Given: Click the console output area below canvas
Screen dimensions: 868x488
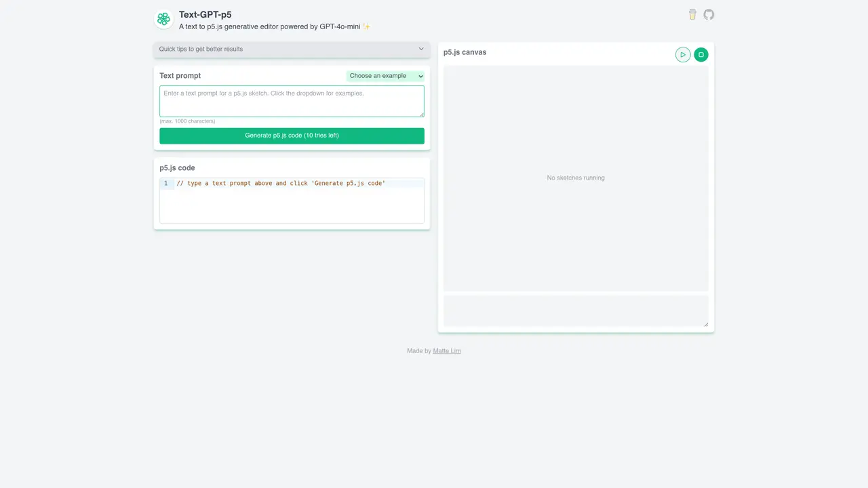Looking at the screenshot, I should click(x=576, y=311).
